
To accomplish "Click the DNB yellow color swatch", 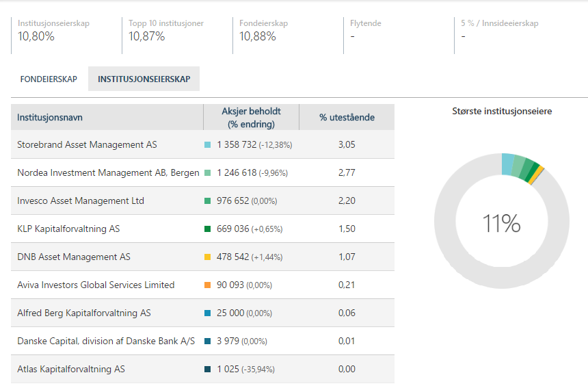I will [207, 257].
